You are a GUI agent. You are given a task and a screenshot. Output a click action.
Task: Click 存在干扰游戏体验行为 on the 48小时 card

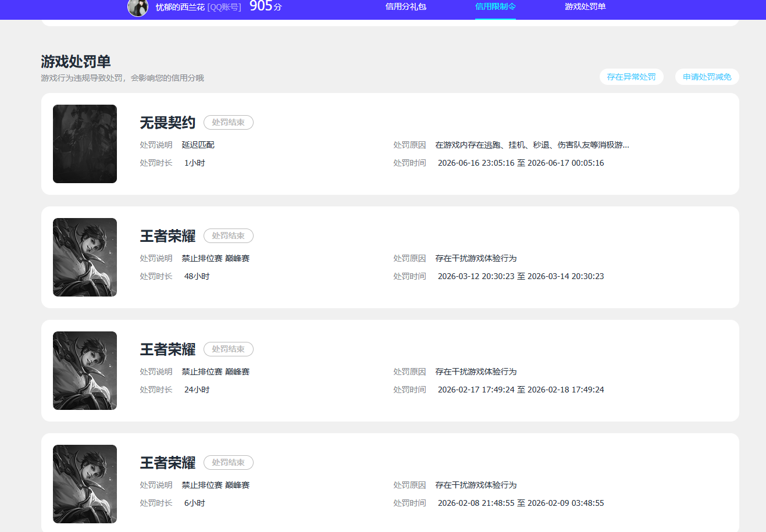[x=476, y=258]
